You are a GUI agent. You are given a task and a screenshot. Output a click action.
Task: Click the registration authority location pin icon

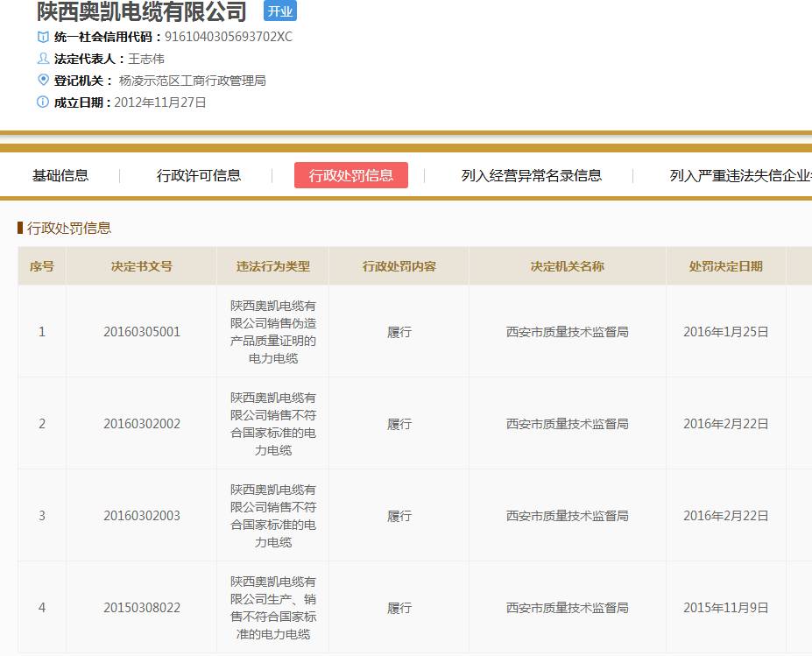[x=43, y=80]
